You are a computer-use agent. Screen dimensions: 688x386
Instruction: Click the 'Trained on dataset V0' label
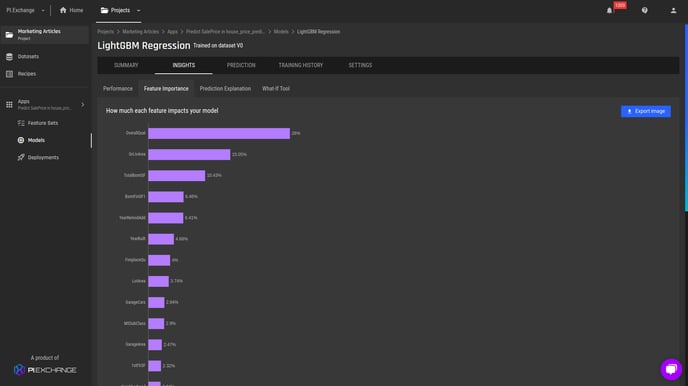pos(218,46)
